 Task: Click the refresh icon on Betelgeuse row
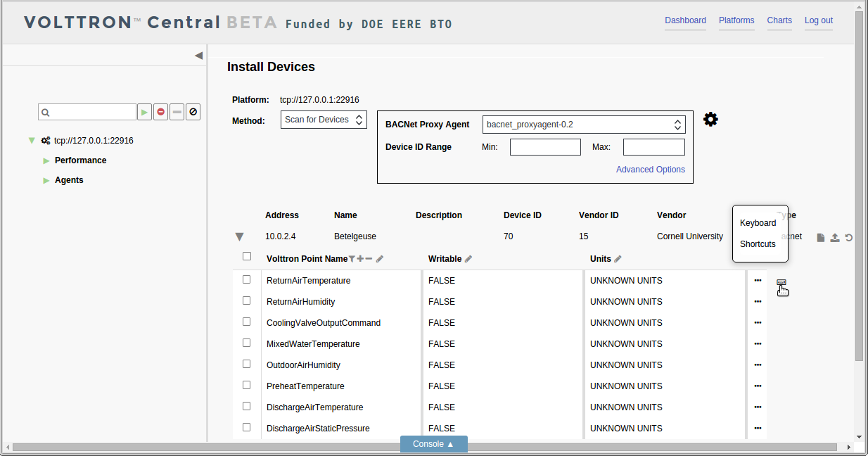point(849,238)
